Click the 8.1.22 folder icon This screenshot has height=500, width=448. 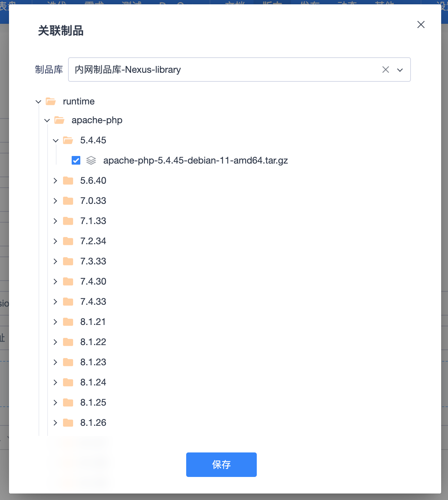(x=68, y=342)
